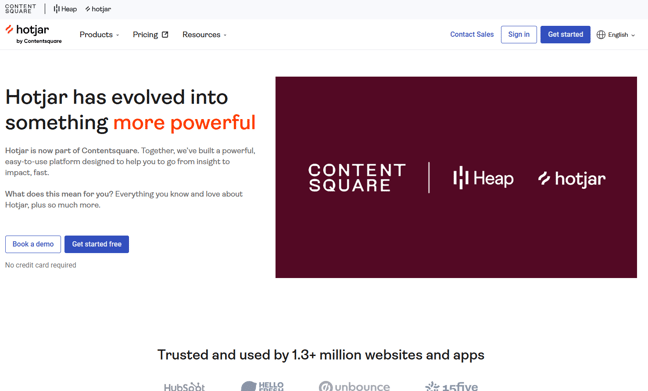Expand the Resources dropdown menu
The image size is (648, 391).
204,35
